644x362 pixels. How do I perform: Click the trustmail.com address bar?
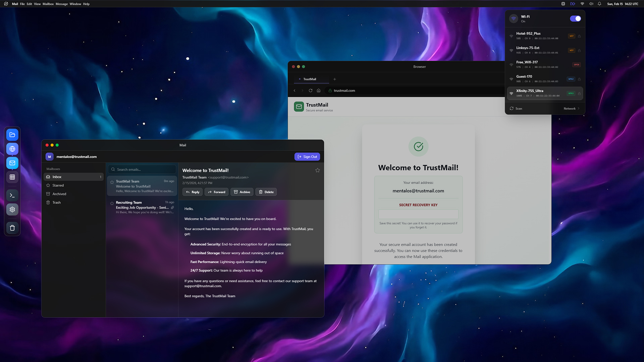coord(414,90)
